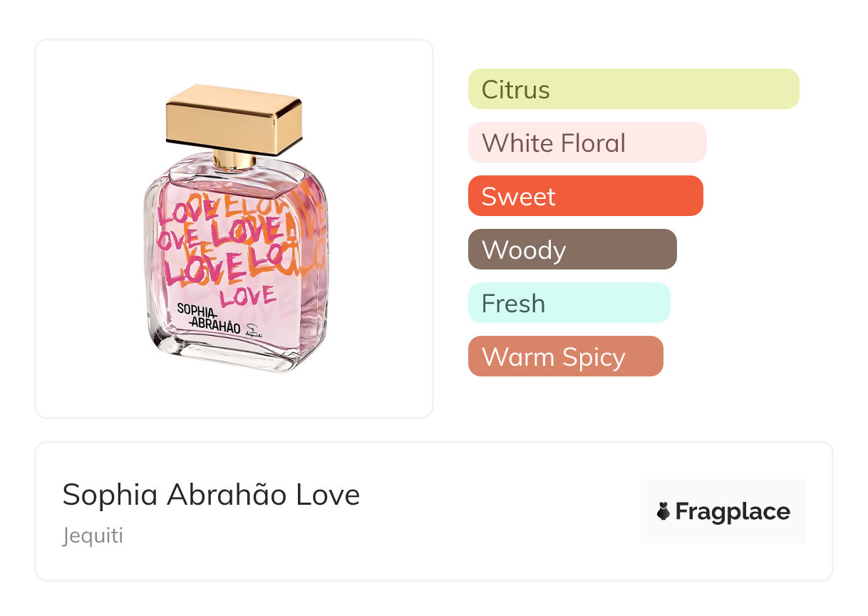Select the Fresh accord bar
Image resolution: width=868 pixels, height=616 pixels.
569,303
